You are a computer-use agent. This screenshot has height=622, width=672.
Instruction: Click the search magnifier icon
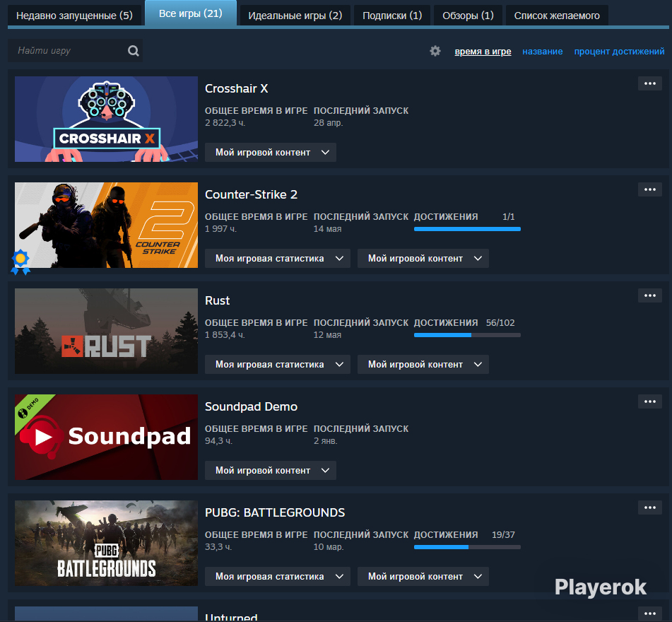tap(134, 51)
